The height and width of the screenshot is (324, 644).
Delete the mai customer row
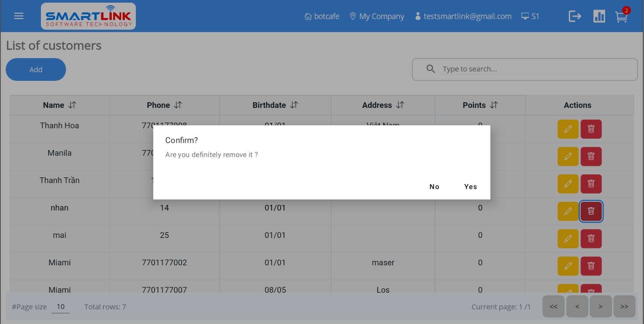point(591,239)
